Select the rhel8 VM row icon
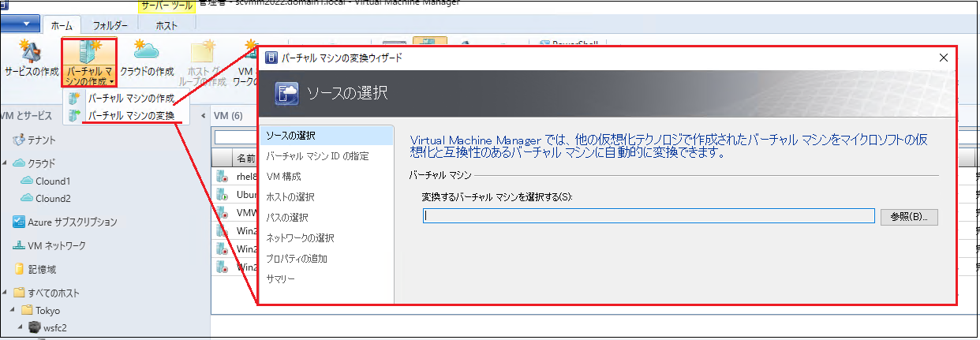 [223, 176]
